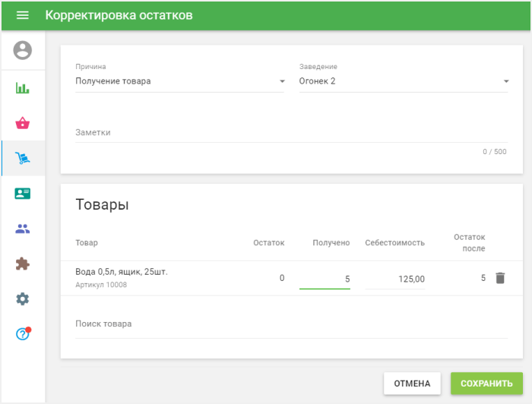Screen dimensions: 532x404
Task: Open the bar chart reports section
Action: click(x=22, y=88)
